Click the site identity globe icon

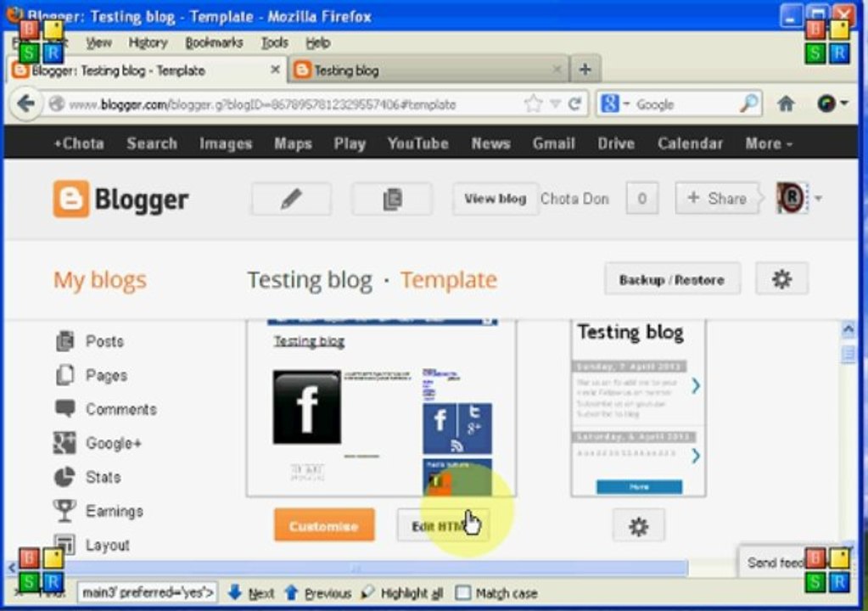pos(57,104)
